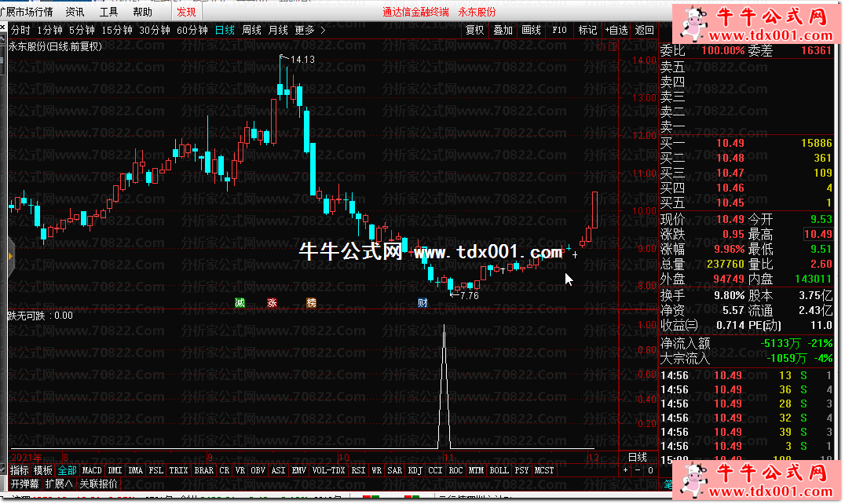Select the 15分钟 period

[117, 30]
